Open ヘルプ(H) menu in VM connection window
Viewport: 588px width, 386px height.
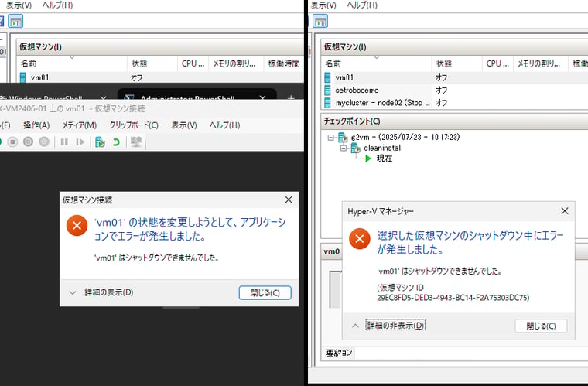[225, 125]
